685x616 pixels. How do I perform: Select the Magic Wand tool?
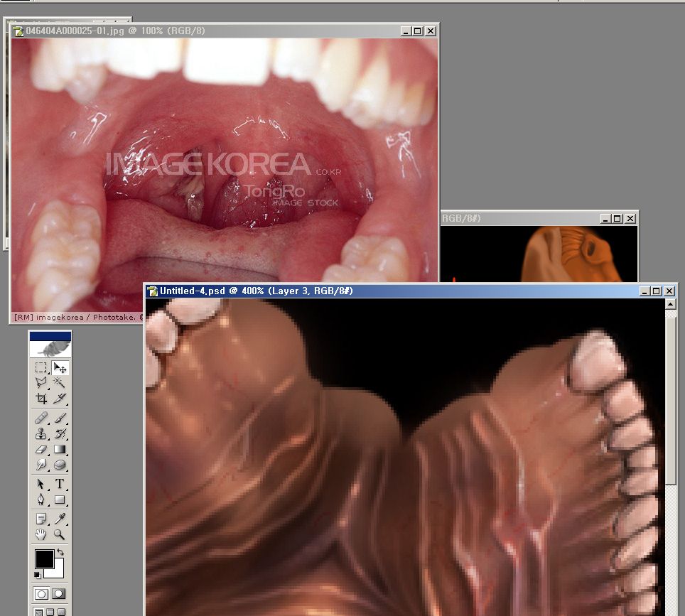(60, 383)
